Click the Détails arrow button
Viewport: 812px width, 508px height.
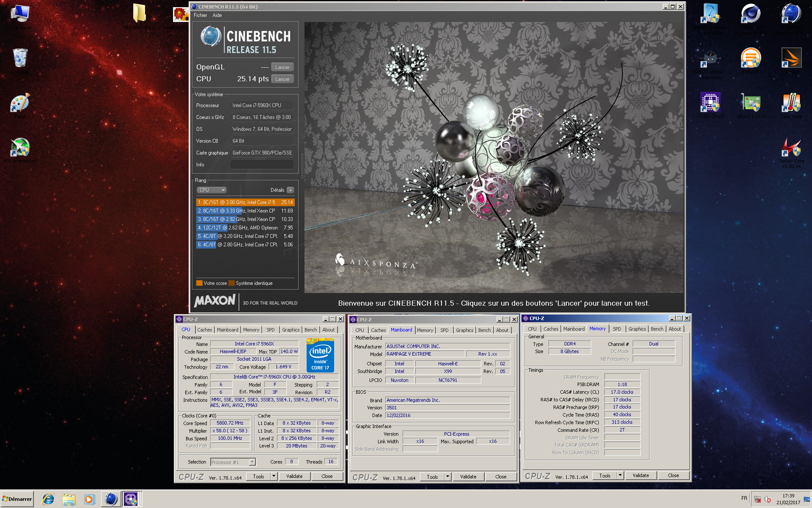click(291, 190)
